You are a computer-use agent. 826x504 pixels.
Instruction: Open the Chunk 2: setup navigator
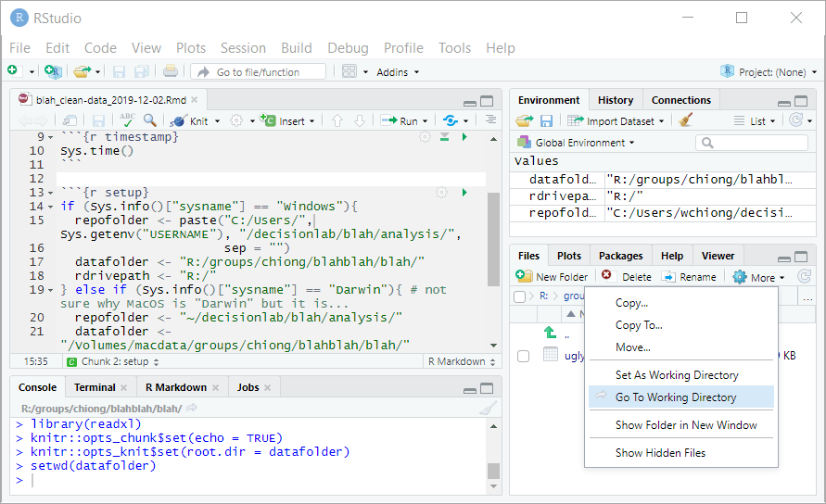coord(113,362)
